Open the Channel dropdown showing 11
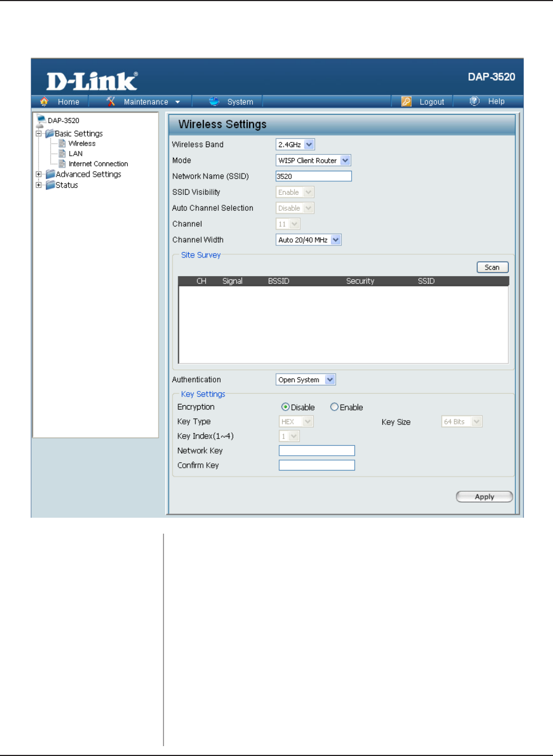Viewport: 553px width, 756px height. [288, 224]
